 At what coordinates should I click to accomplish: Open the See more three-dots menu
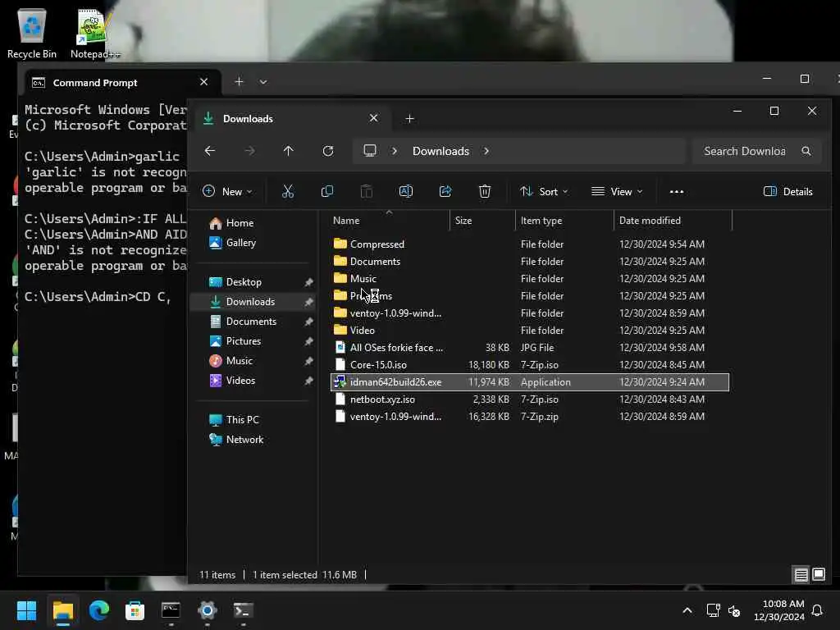tap(677, 192)
